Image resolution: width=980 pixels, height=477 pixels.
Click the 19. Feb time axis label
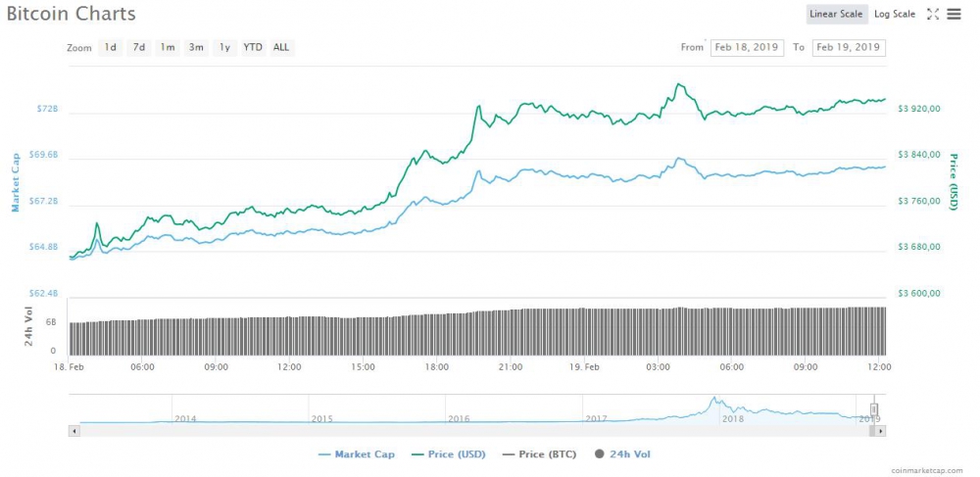coord(586,367)
